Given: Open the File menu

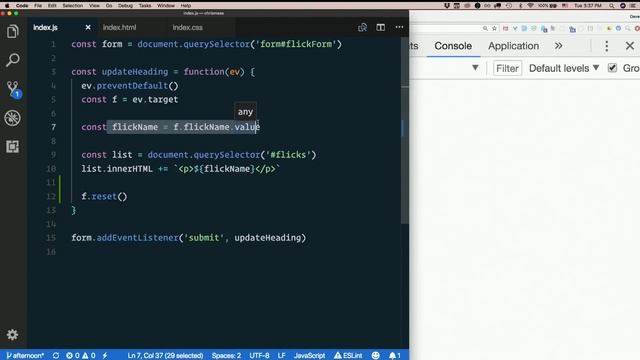Looking at the screenshot, I should (x=38, y=6).
